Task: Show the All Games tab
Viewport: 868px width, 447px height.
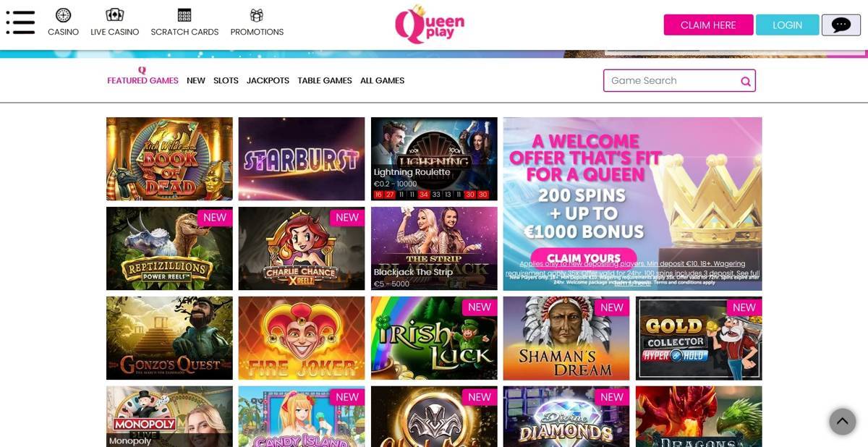Action: [x=382, y=80]
